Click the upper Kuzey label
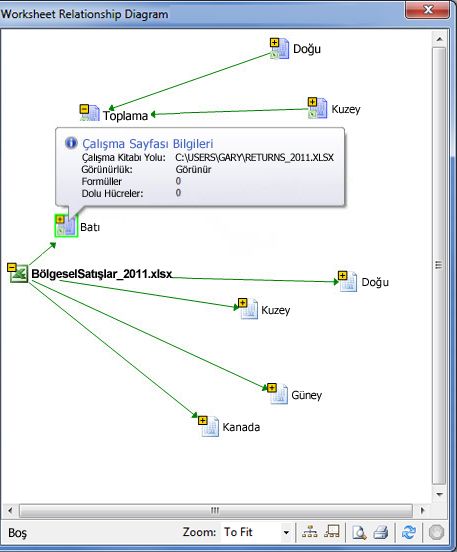The image size is (457, 552). tap(346, 109)
